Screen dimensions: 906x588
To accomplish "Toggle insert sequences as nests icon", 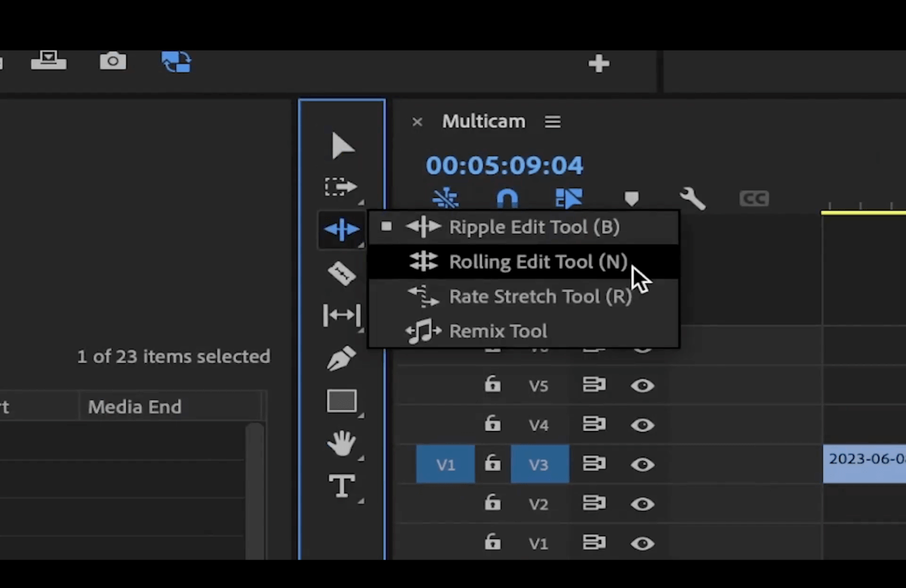I will pyautogui.click(x=445, y=199).
